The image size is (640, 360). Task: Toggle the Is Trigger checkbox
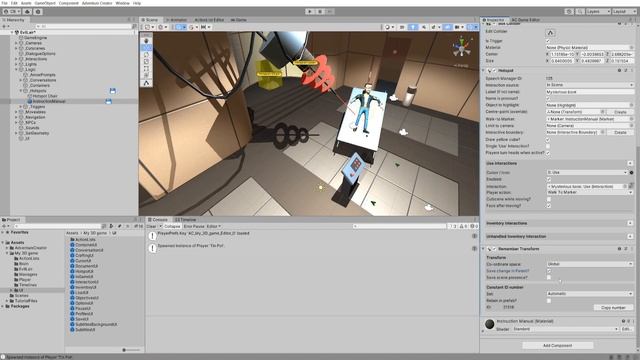point(548,41)
